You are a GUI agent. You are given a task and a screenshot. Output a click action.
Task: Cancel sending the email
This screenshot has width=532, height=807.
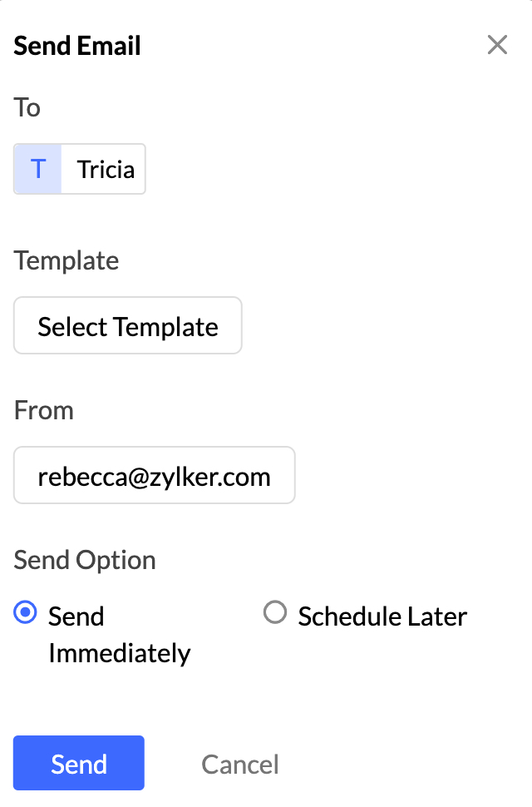click(x=240, y=764)
